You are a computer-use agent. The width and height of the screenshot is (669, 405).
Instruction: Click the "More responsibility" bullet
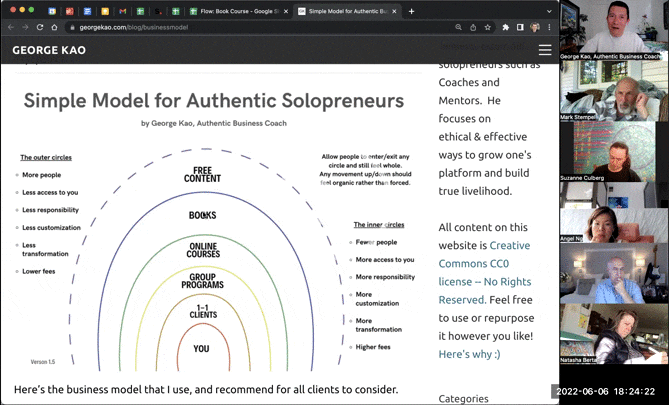pos(385,277)
